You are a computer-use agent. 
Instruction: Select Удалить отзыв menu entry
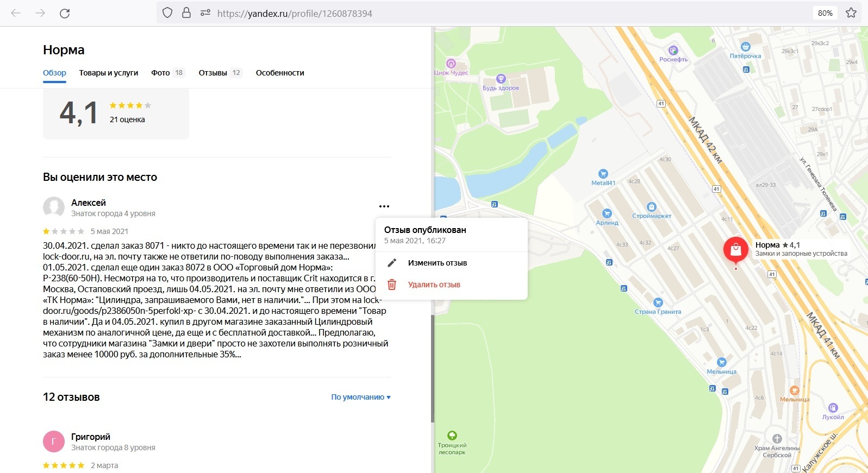pyautogui.click(x=451, y=285)
